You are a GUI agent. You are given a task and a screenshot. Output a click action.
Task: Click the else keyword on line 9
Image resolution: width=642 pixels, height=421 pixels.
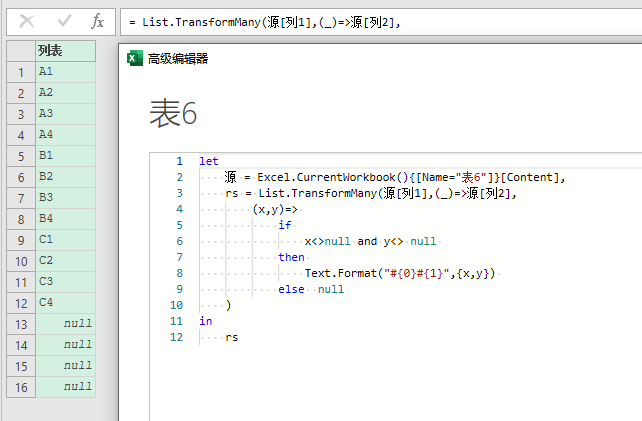pyautogui.click(x=291, y=289)
